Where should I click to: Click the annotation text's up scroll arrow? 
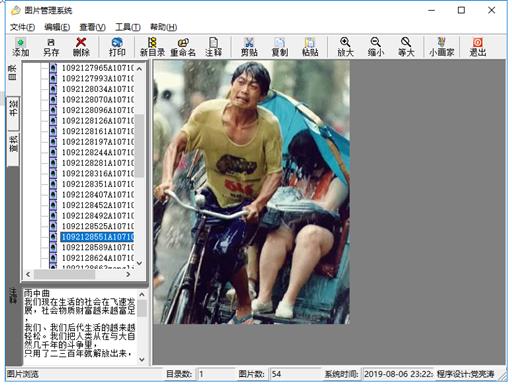[x=142, y=295]
